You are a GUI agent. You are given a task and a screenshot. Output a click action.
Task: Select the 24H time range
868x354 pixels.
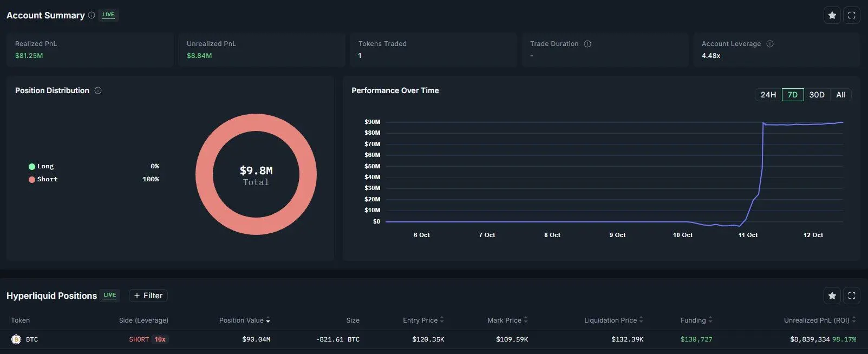(768, 95)
